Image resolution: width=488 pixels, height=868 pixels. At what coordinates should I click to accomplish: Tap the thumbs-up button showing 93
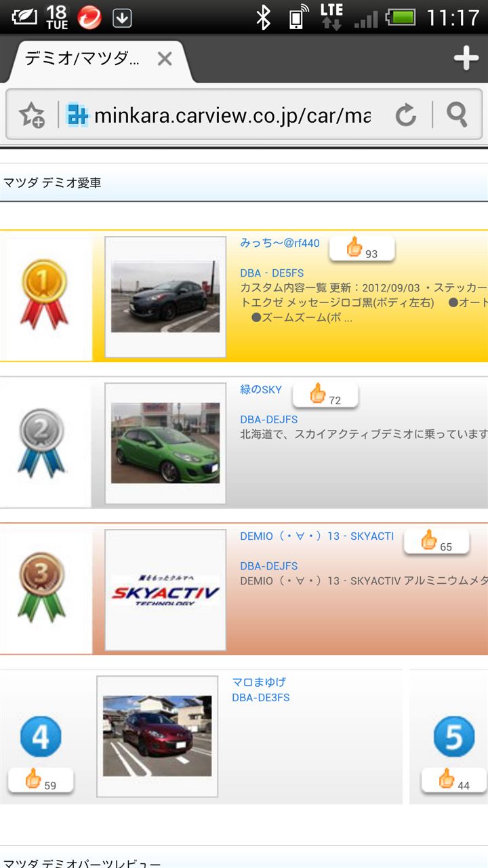click(x=362, y=249)
